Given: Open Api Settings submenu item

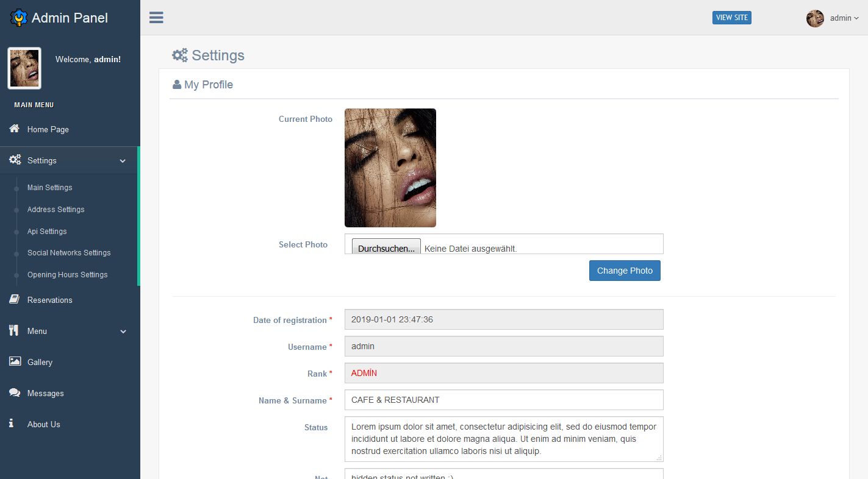Looking at the screenshot, I should coord(47,232).
